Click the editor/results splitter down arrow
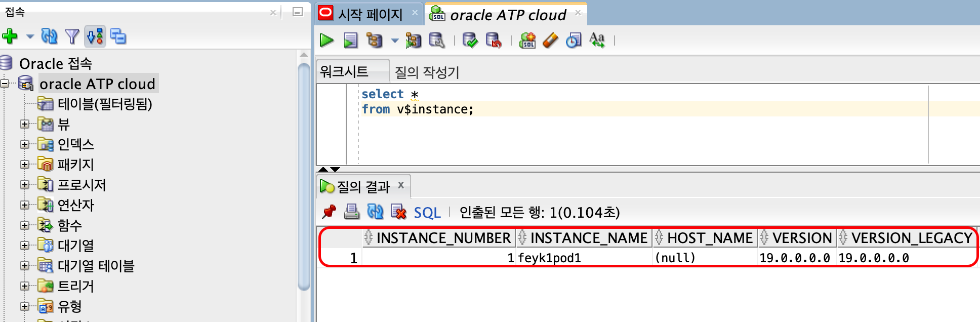 [335, 169]
